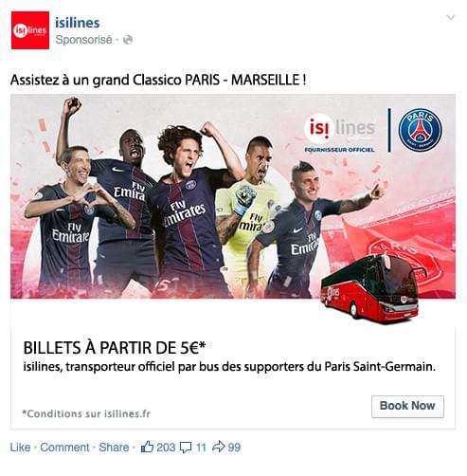Click the transporteur officiel description text
Screen dimensions: 467x476
(229, 367)
